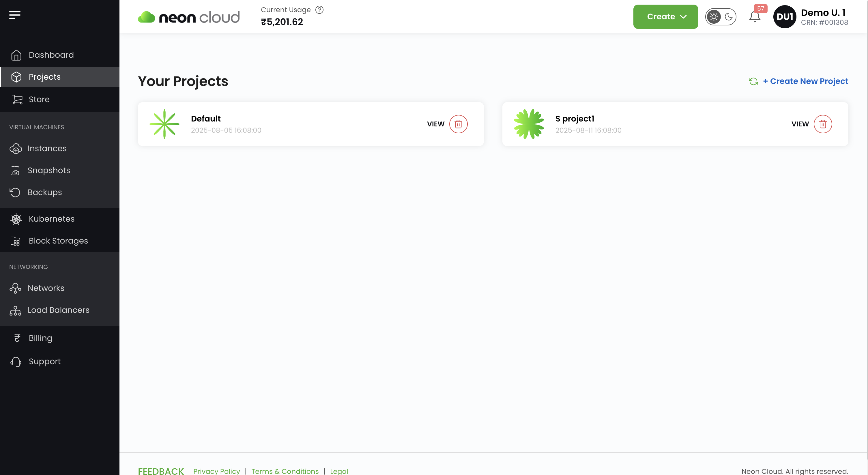Open the S project1 flower thumbnail

529,124
